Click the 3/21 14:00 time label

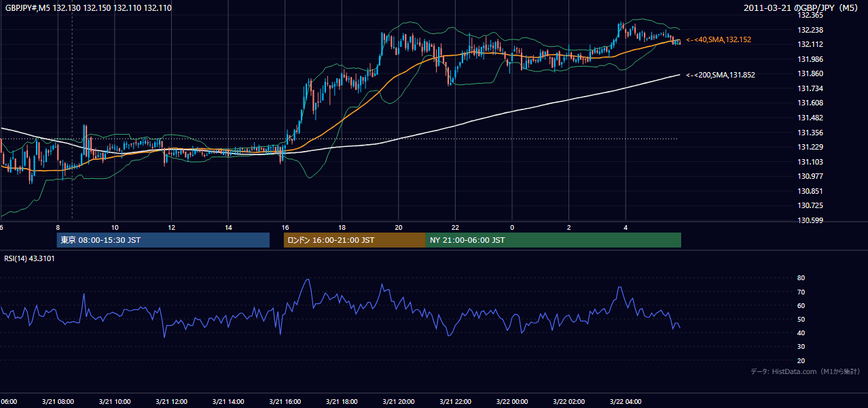[230, 402]
